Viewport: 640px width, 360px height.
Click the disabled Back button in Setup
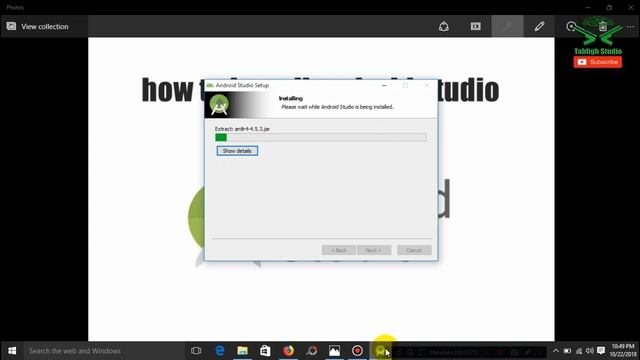click(338, 250)
